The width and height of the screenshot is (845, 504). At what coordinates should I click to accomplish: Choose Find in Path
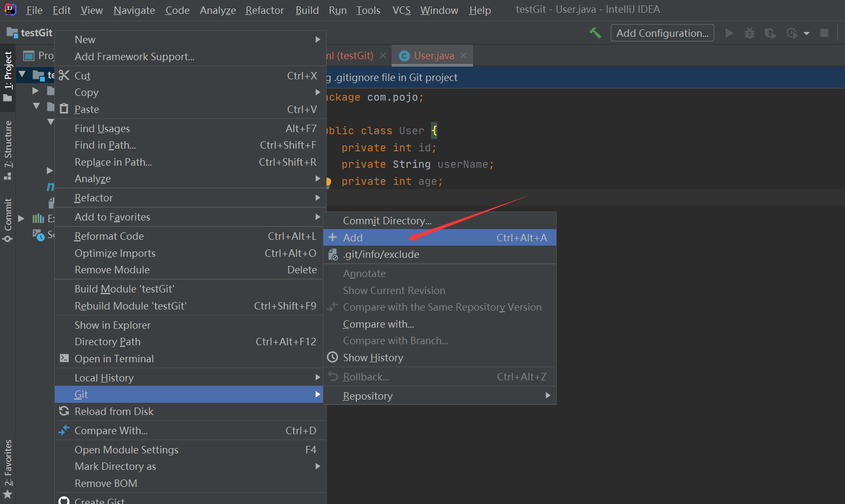[x=190, y=145]
